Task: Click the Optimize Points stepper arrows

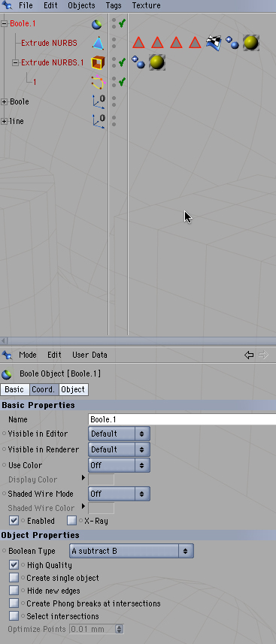Action: [120, 629]
